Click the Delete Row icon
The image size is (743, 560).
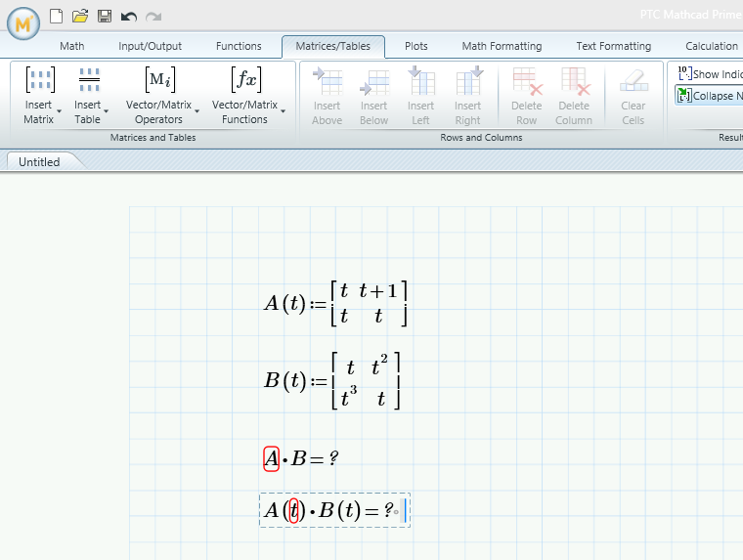(527, 81)
